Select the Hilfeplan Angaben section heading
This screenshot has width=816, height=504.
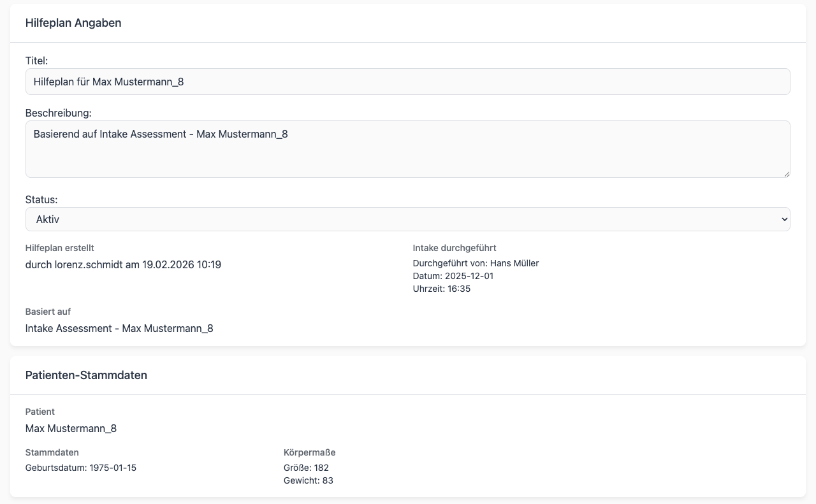[x=73, y=23]
